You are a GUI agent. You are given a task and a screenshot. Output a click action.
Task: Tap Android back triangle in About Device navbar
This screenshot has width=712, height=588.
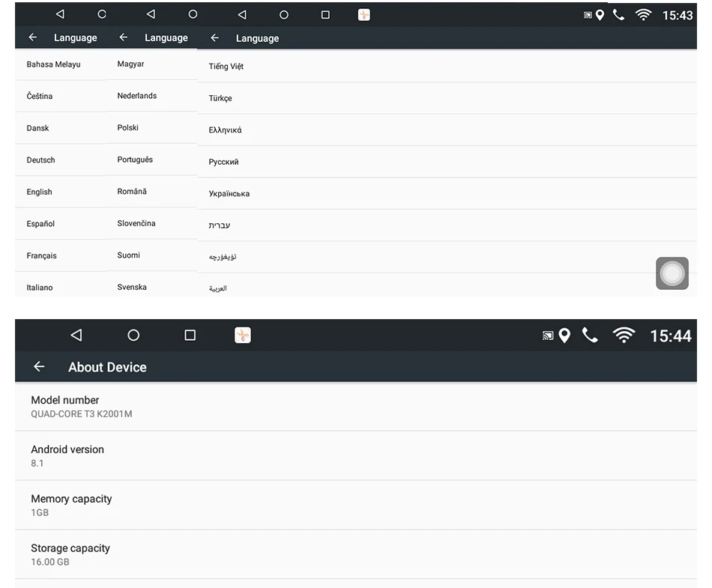point(76,336)
